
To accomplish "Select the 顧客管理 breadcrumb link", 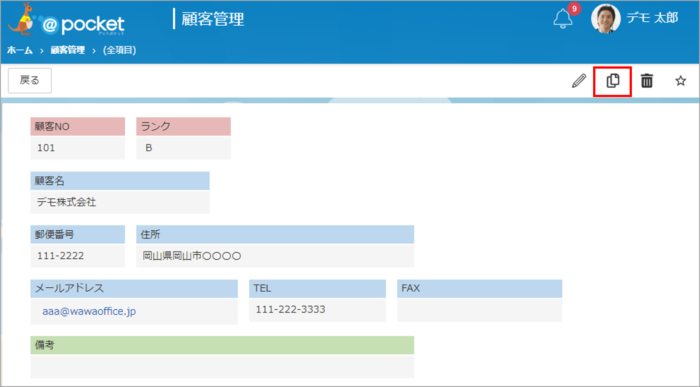I will 67,50.
